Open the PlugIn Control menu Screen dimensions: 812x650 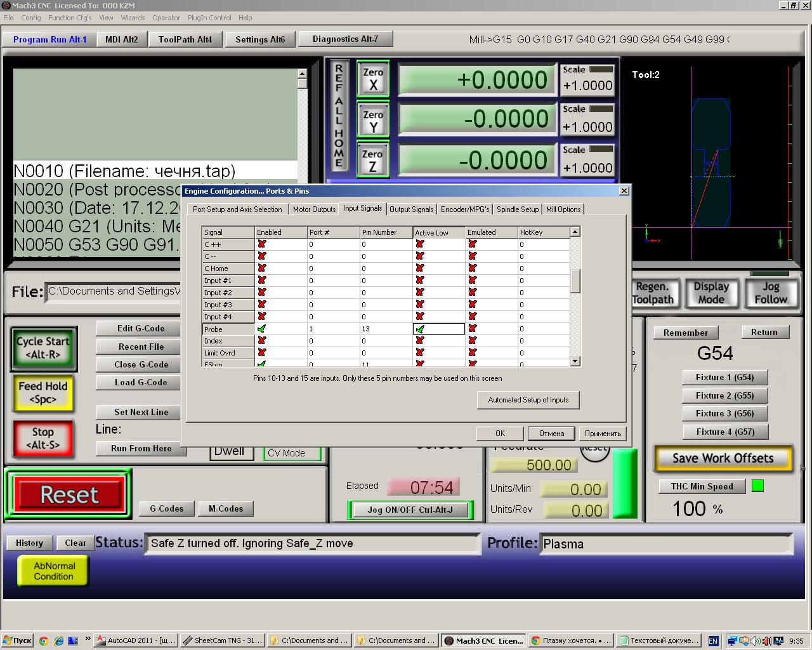click(209, 18)
